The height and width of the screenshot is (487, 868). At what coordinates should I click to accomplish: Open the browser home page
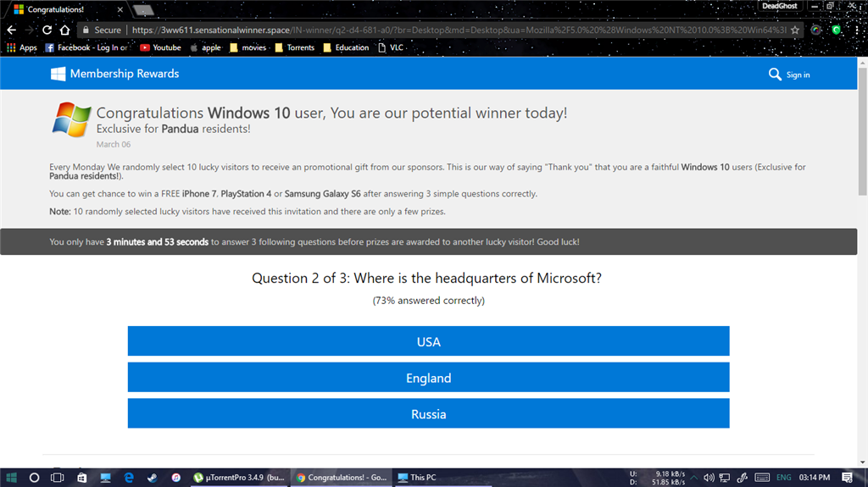64,30
